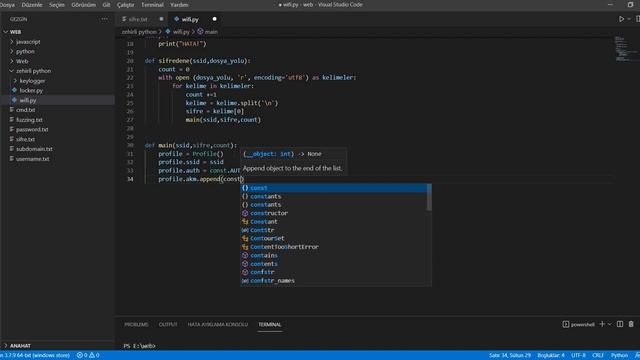The width and height of the screenshot is (640, 360).
Task: Change language mode Python in status bar
Action: pyautogui.click(x=619, y=356)
